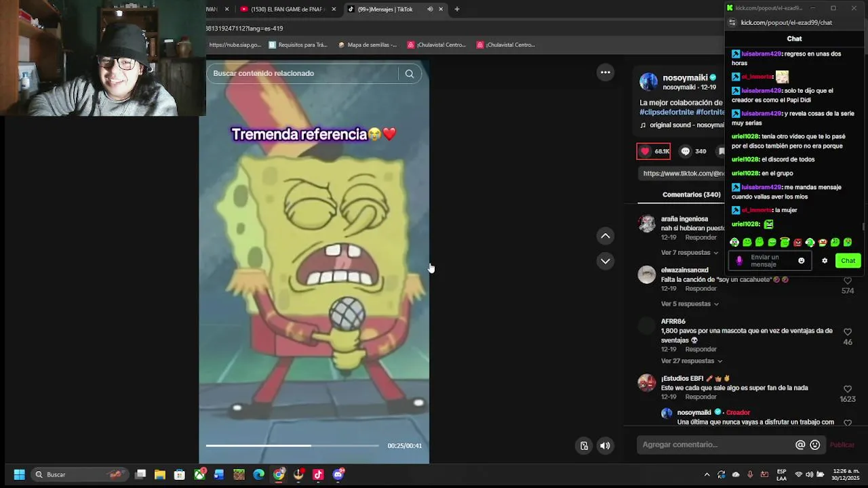Screen dimensions: 868x488
Task: Click Buscar contenido relacionado search field
Action: click(304, 73)
